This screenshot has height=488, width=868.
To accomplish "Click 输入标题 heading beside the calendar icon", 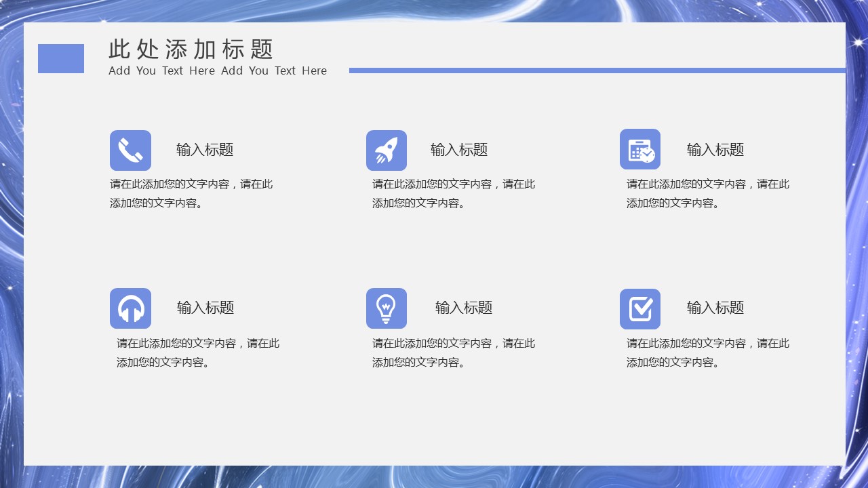I will 715,150.
